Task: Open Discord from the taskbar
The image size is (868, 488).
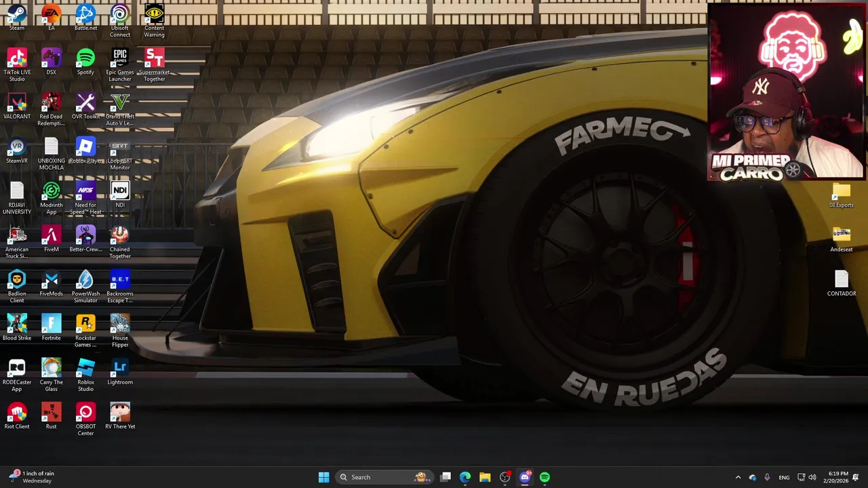Action: 525,477
